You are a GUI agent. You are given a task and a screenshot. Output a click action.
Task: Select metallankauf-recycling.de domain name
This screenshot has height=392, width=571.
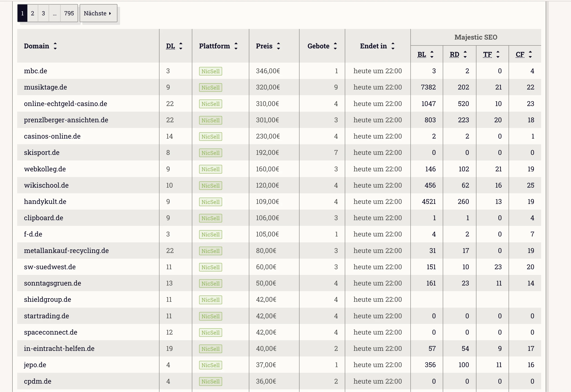tap(66, 250)
